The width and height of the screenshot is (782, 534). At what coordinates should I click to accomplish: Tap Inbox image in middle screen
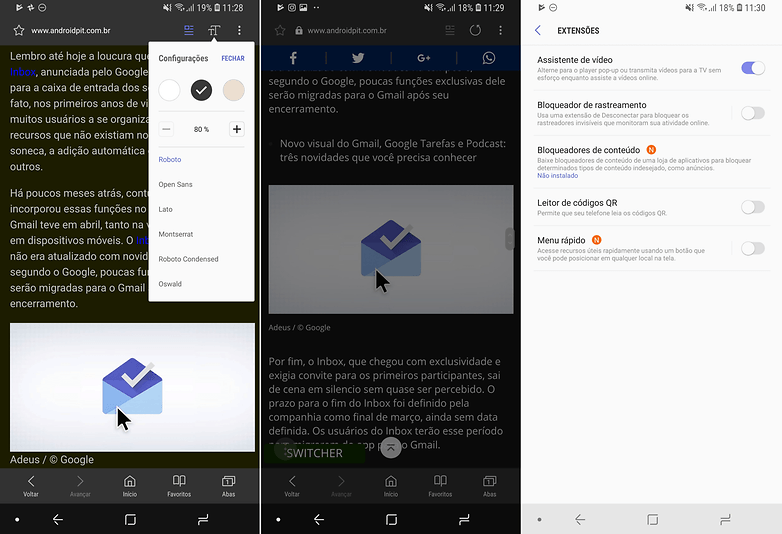[391, 249]
